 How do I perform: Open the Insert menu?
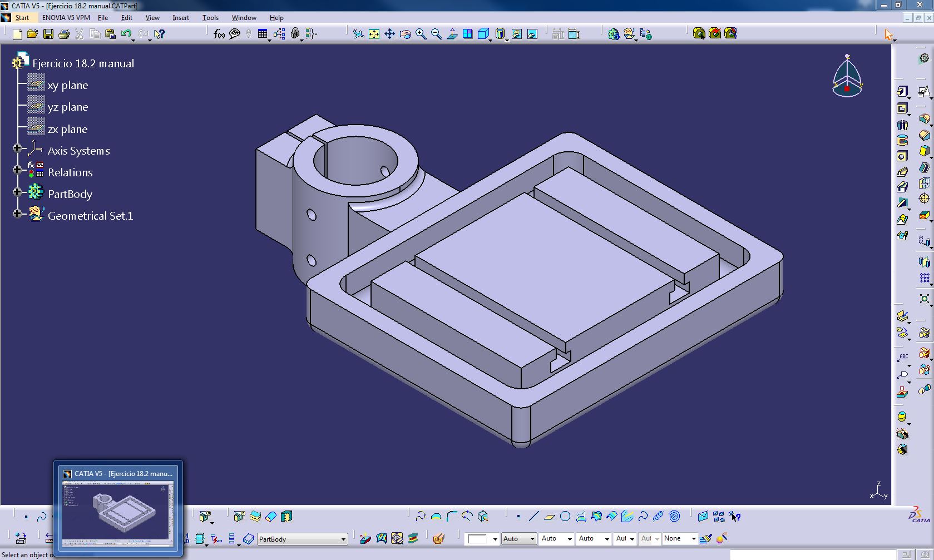(181, 18)
